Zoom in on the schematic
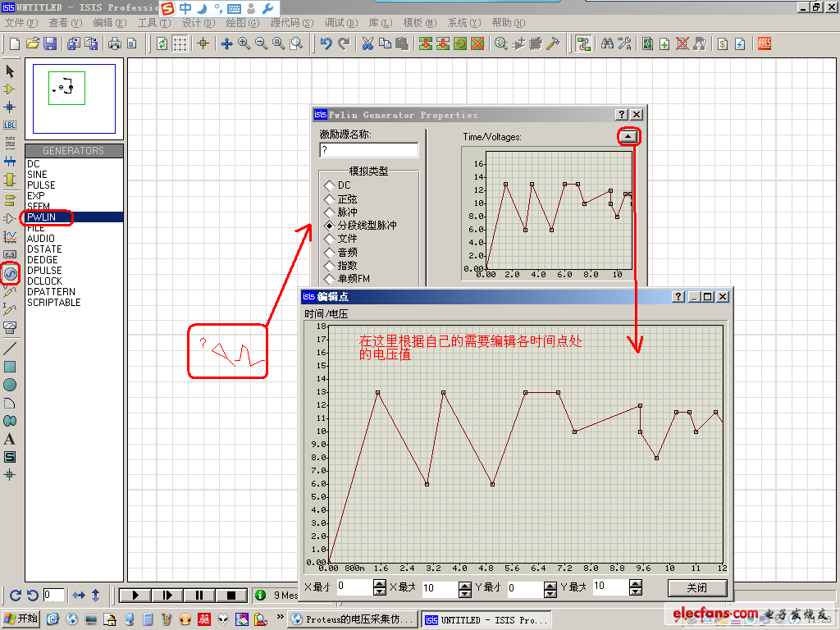The width and height of the screenshot is (840, 630). coord(244,43)
